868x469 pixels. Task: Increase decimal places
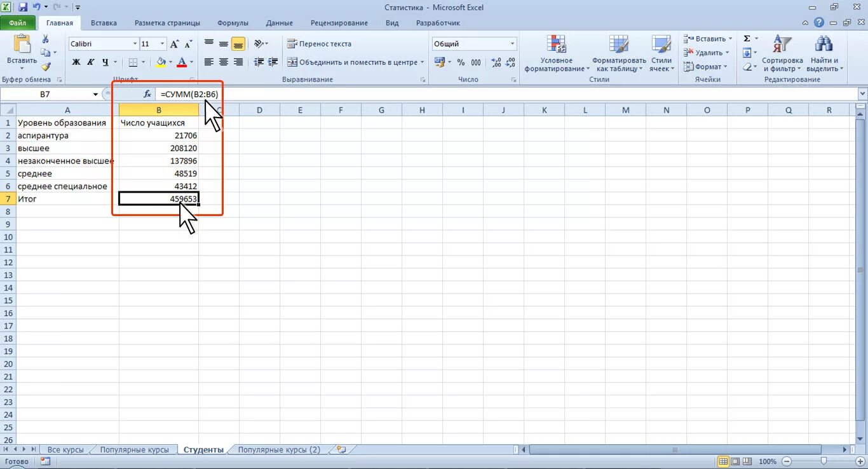(496, 62)
